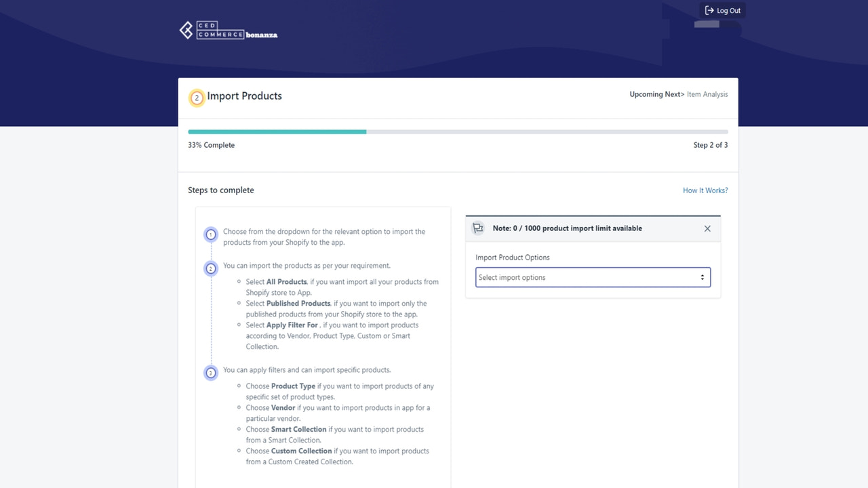Click the Steps to complete heading
868x488 pixels.
tap(221, 190)
